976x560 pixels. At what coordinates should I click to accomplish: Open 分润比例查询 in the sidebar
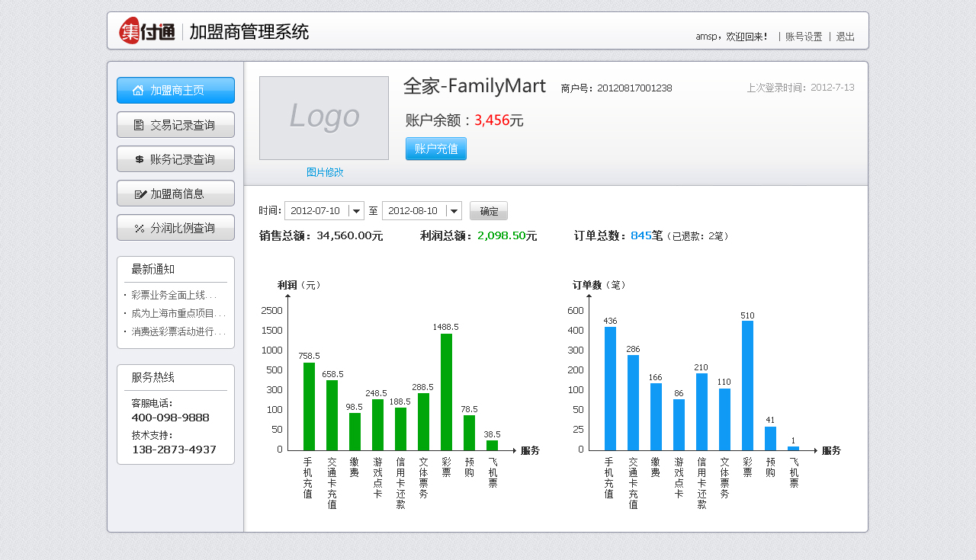click(x=175, y=227)
